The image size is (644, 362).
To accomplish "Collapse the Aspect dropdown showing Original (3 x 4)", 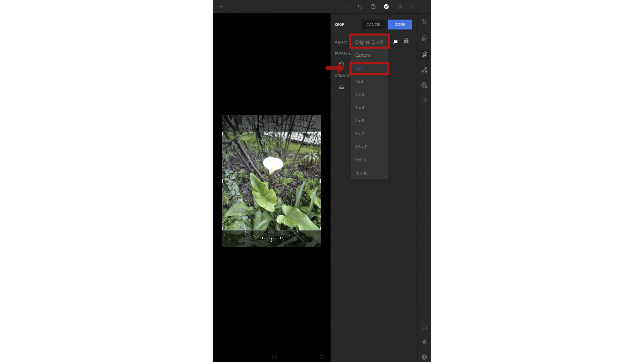I will coord(369,42).
